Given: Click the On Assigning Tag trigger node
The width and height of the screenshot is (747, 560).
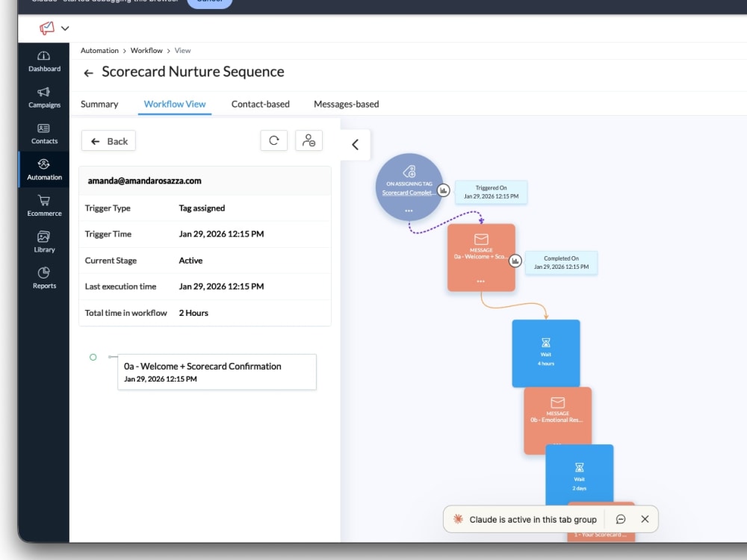Looking at the screenshot, I should (x=409, y=187).
